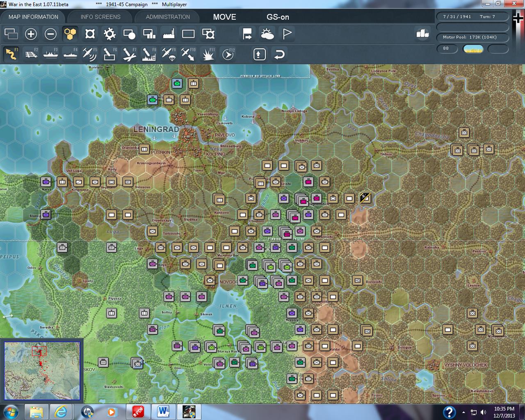Click the VYSHNY VOLOCHEK label on map
This screenshot has height=420, width=525.
[466, 365]
